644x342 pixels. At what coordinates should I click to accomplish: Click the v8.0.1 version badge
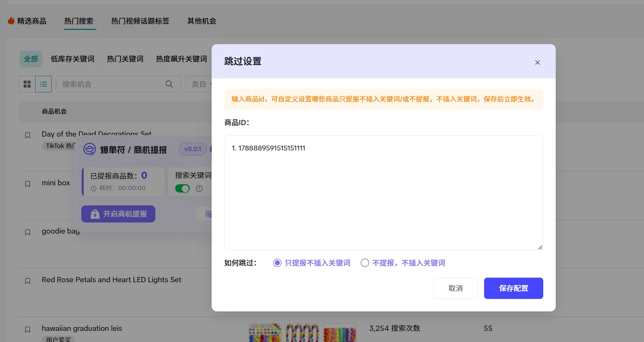click(193, 149)
